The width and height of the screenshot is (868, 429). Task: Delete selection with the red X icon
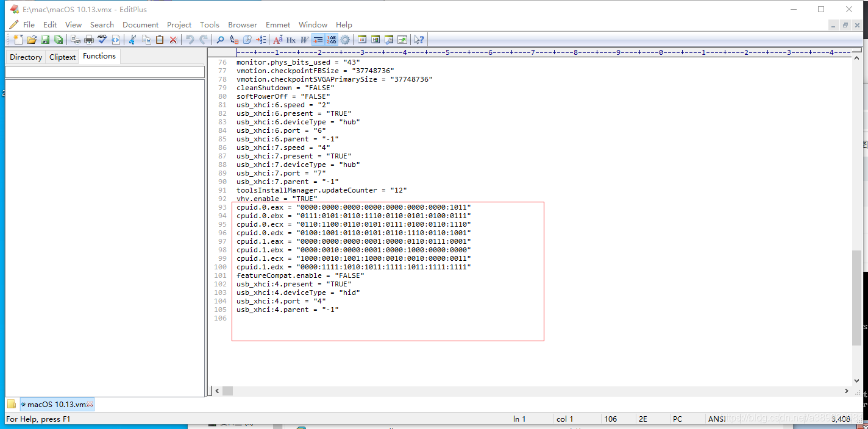tap(173, 40)
